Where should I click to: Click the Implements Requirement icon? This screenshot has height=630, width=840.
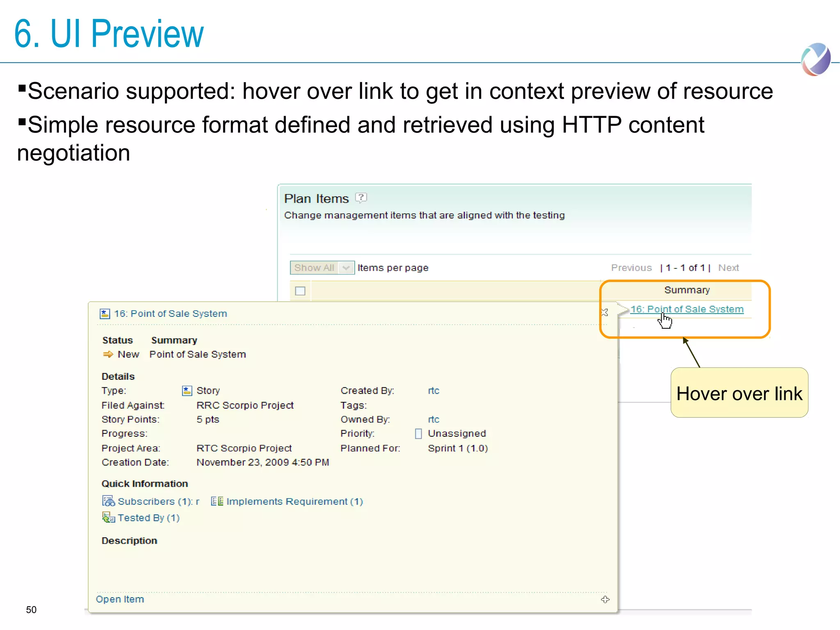tap(217, 501)
